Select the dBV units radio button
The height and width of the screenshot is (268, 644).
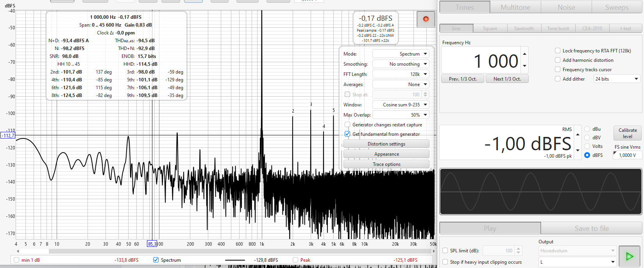tap(587, 137)
